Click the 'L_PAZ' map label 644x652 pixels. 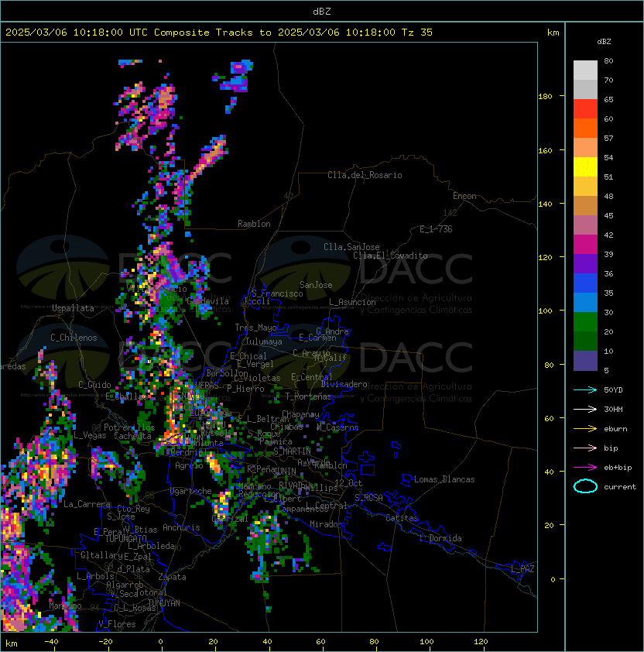point(522,569)
